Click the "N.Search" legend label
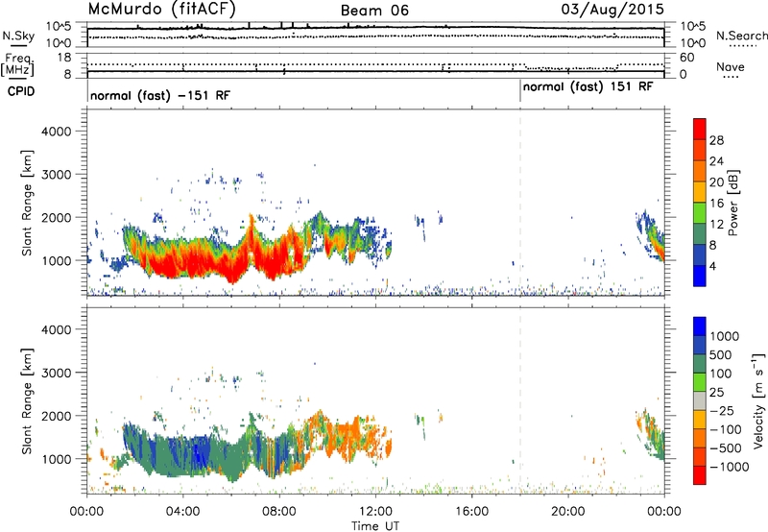The image size is (768, 532). [741, 36]
